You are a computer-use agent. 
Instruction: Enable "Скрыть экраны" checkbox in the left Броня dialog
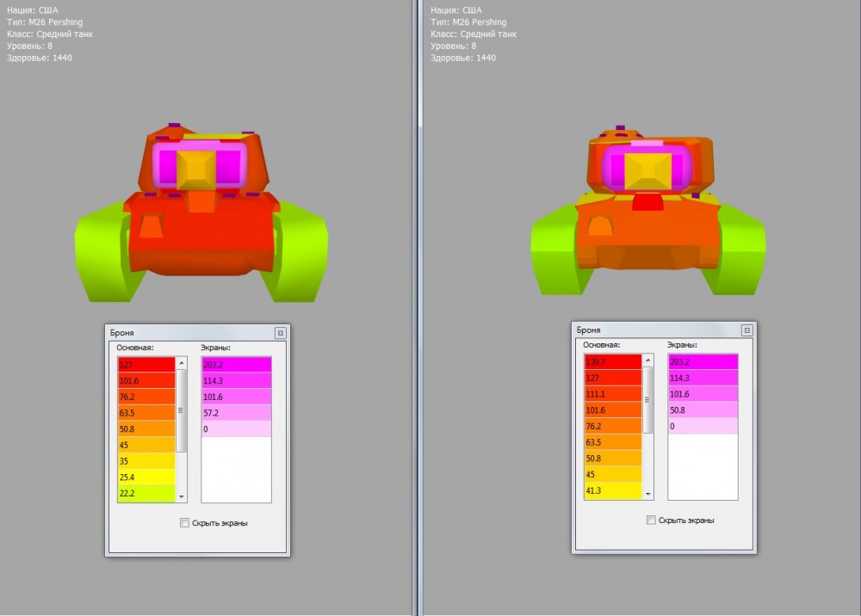pos(184,522)
